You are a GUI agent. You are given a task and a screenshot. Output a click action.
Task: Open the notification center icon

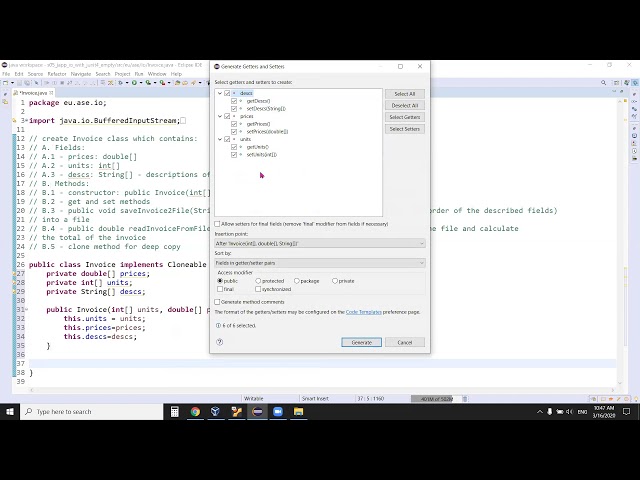point(627,412)
